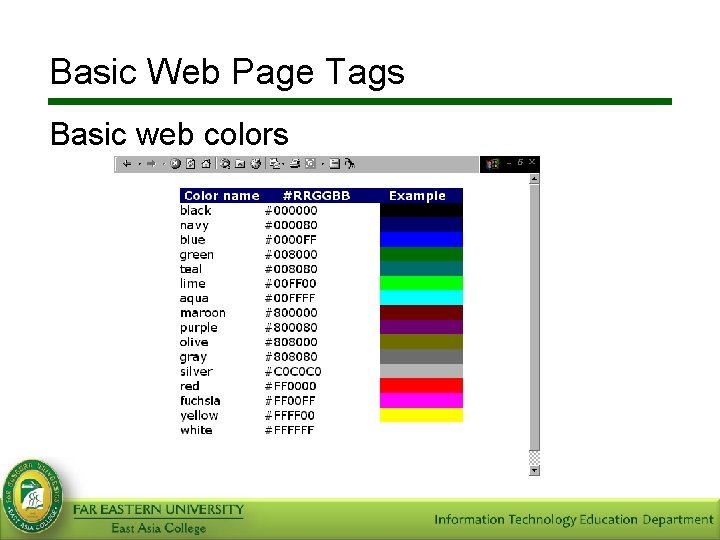This screenshot has width=720, height=540.
Task: Click the yellow example swatch
Action: tap(421, 415)
